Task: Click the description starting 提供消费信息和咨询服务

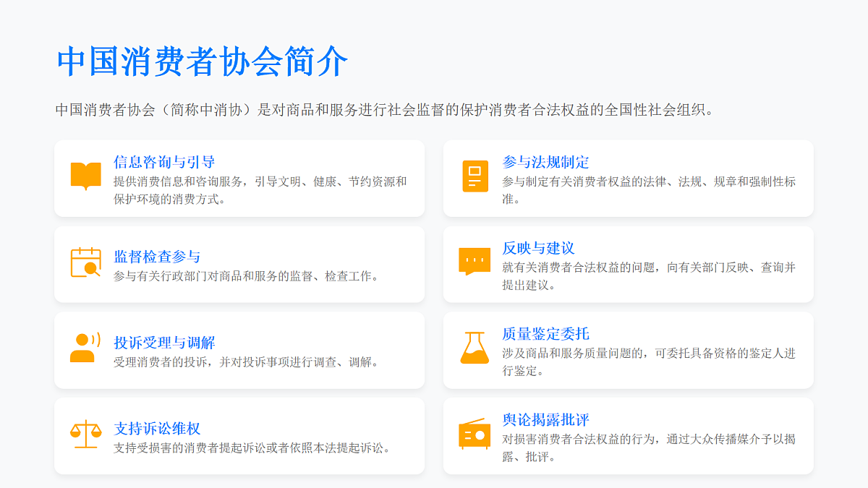Action: tap(260, 190)
